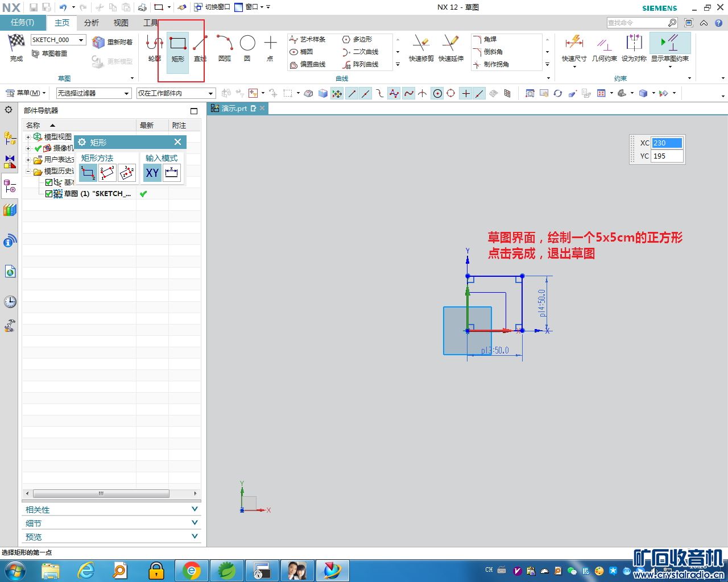Switch to the 视图 view ribbon tab
This screenshot has height=582, width=728.
[121, 23]
